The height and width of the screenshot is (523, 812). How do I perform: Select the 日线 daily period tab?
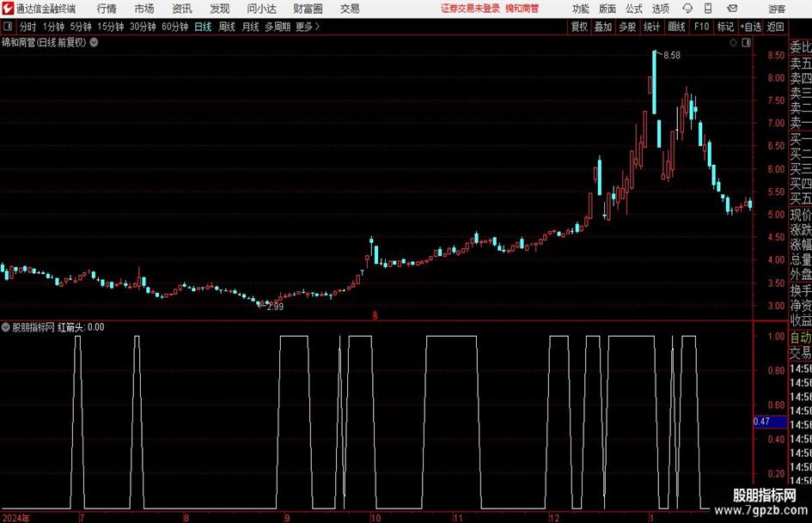click(203, 27)
